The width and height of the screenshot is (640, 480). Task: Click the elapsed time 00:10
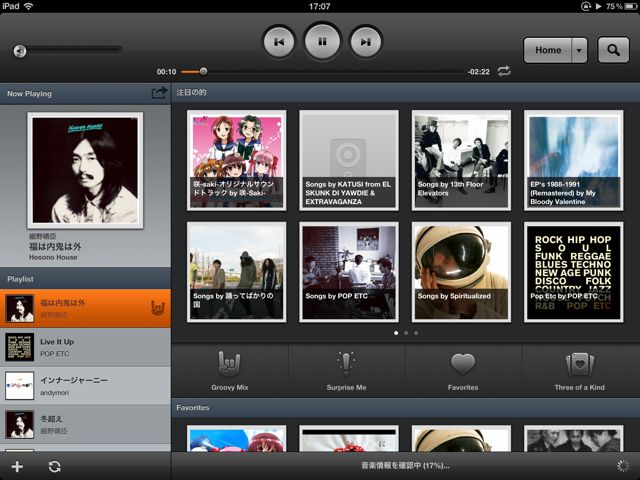(x=167, y=72)
